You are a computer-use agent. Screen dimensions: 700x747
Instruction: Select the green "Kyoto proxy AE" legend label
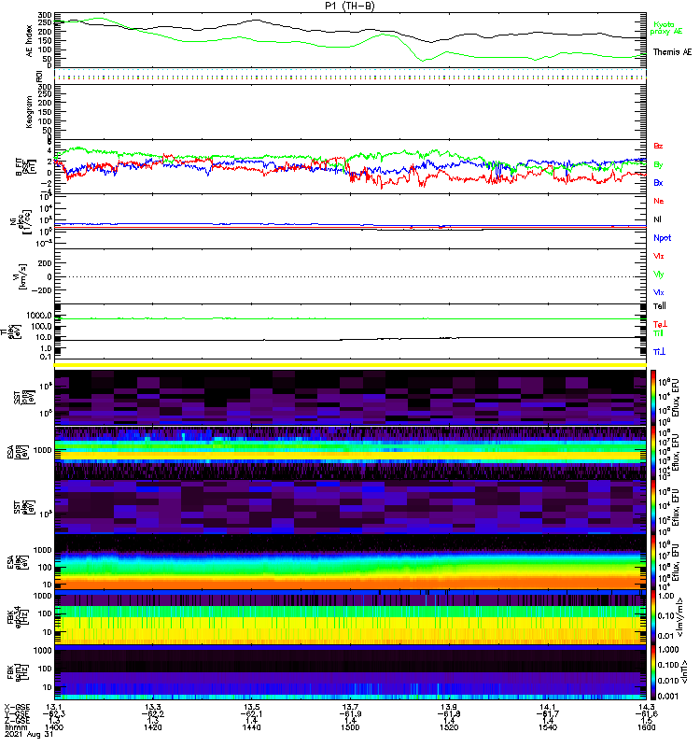click(x=666, y=28)
